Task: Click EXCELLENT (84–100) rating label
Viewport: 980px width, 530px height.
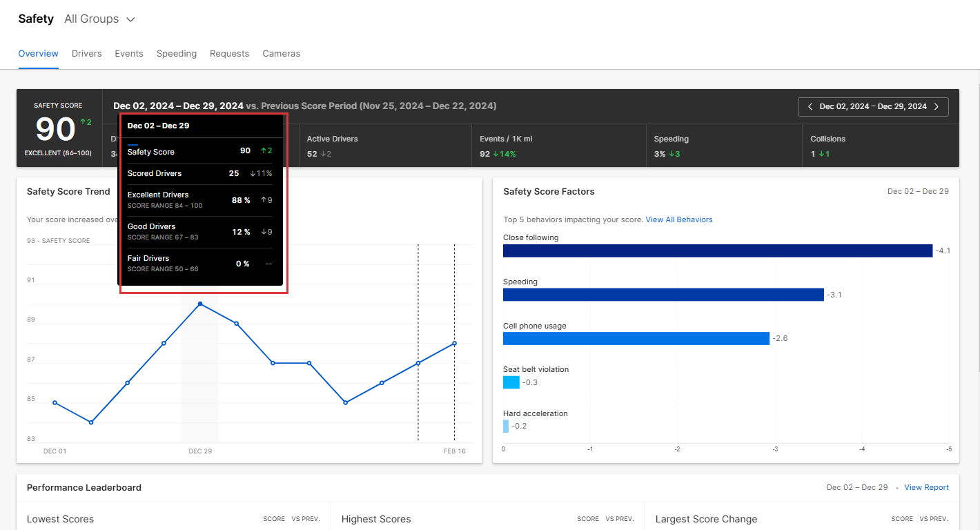Action: click(x=58, y=153)
